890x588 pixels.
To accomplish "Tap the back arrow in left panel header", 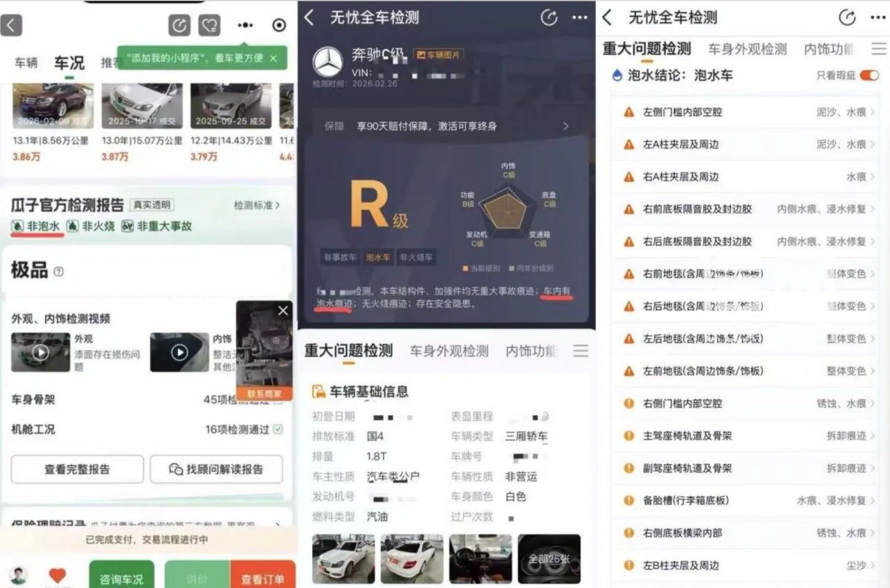I will (11, 25).
